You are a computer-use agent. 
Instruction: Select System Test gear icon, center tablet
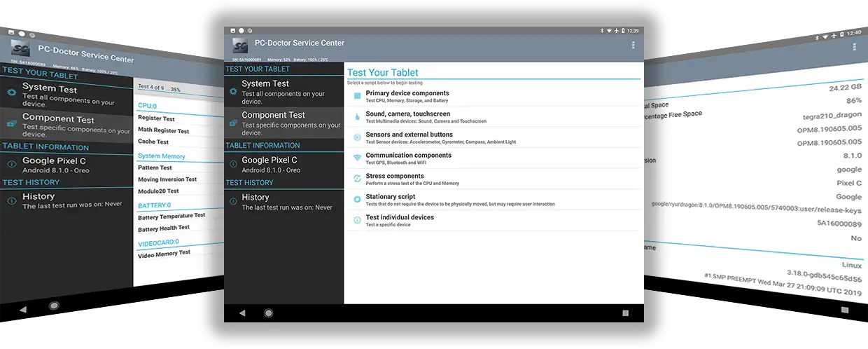pyautogui.click(x=232, y=90)
